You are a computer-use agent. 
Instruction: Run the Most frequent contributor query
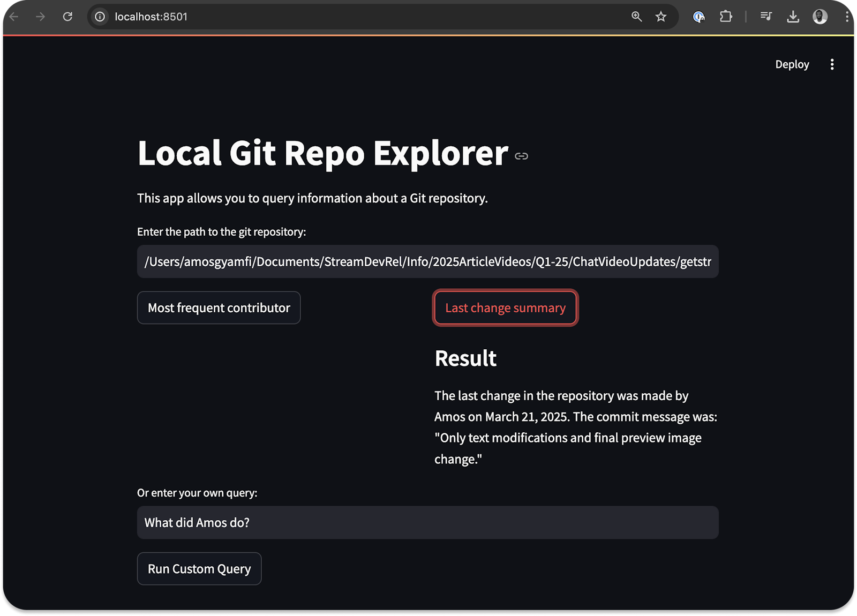pyautogui.click(x=219, y=307)
